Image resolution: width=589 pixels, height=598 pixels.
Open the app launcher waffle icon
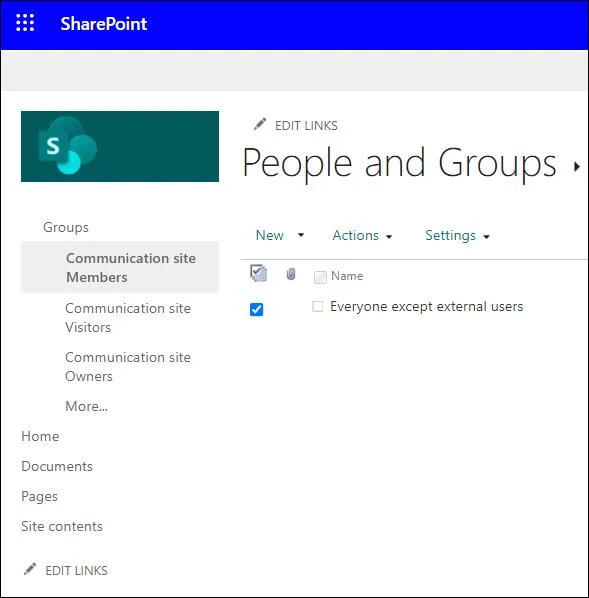pos(25,23)
